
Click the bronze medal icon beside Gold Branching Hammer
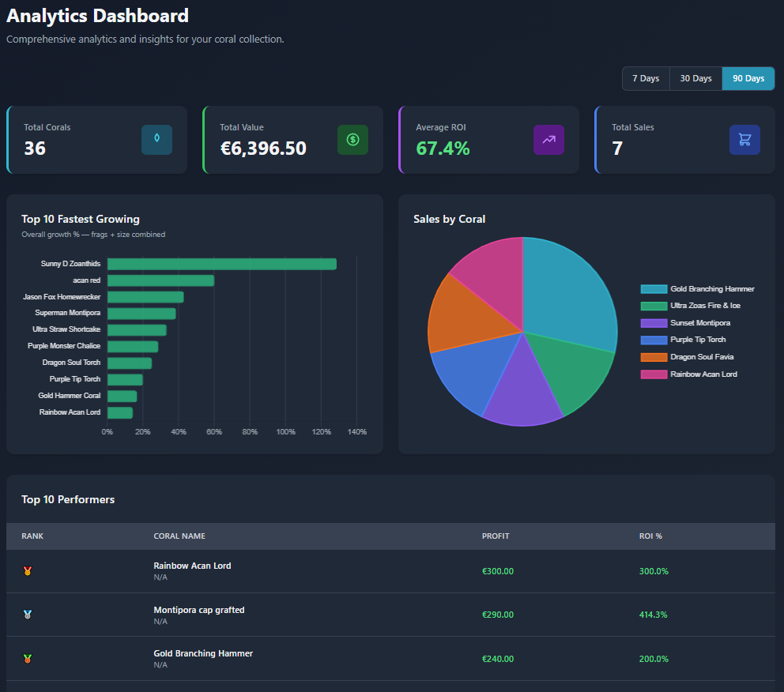tap(27, 657)
